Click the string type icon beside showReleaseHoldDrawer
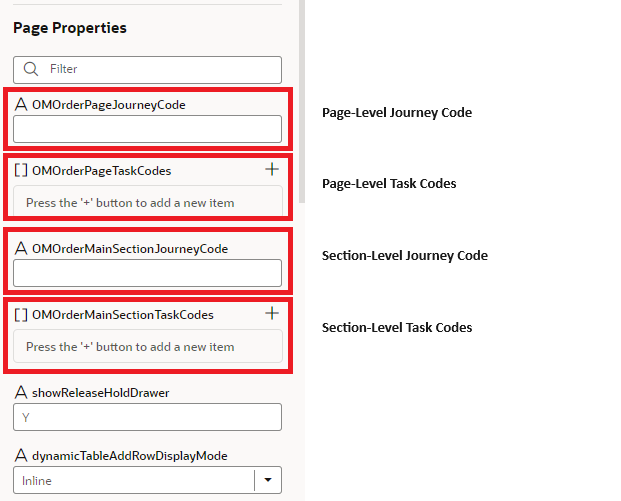 point(21,392)
